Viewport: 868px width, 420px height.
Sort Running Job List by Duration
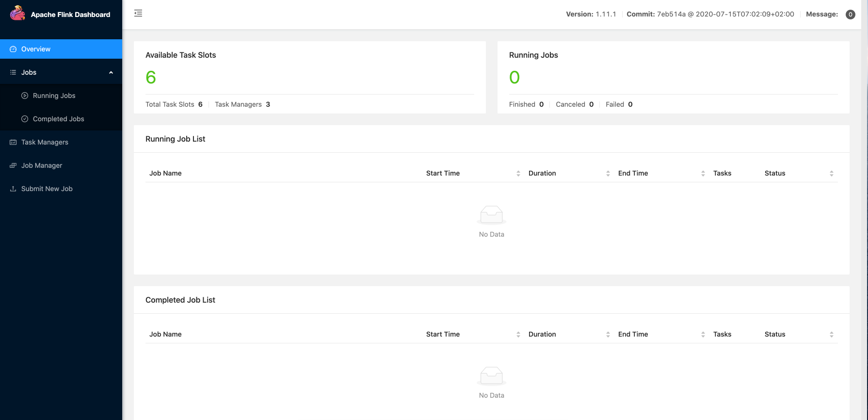click(x=608, y=174)
